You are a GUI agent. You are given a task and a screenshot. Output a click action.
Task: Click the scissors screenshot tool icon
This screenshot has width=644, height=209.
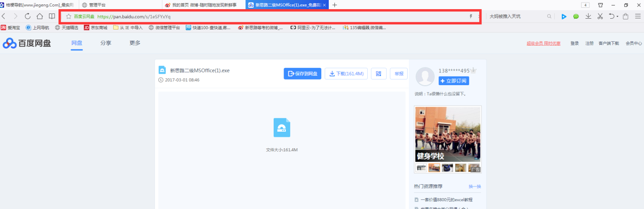600,17
